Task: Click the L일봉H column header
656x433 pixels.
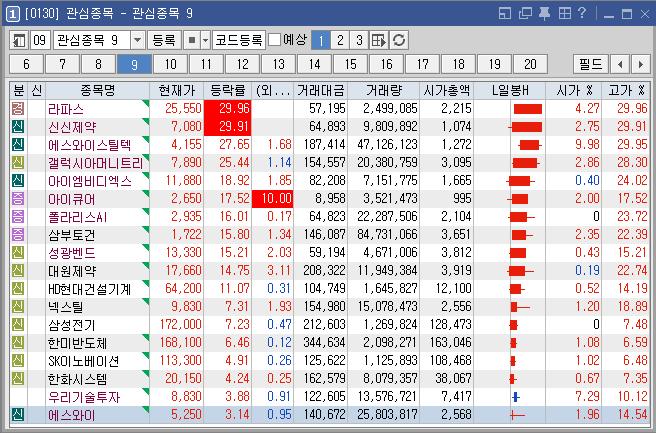Action: (x=510, y=90)
